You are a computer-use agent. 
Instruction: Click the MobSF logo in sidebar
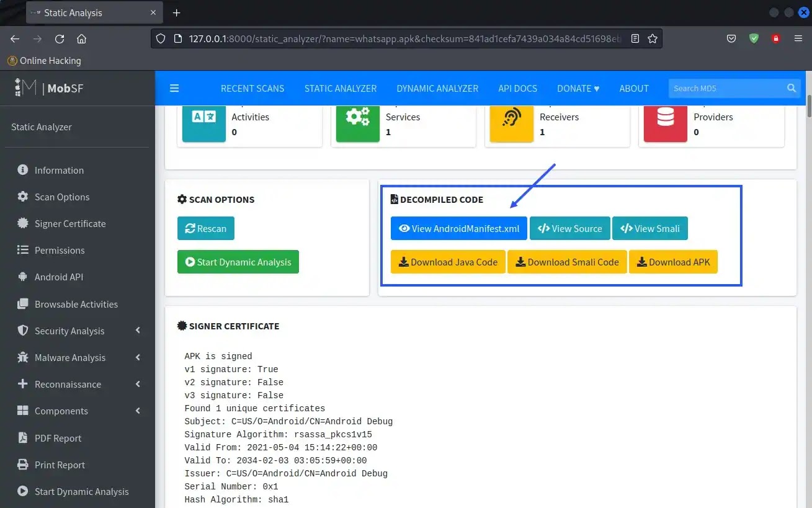tap(48, 88)
